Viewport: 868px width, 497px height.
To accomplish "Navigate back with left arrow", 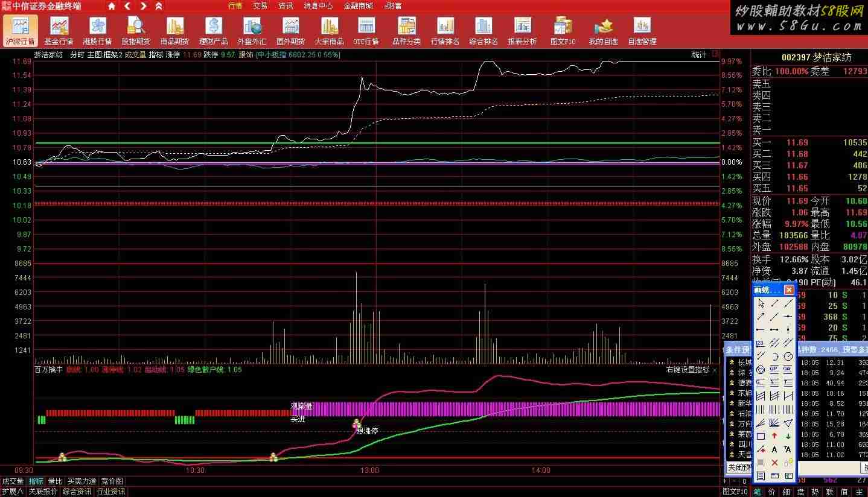I will 127,6.
